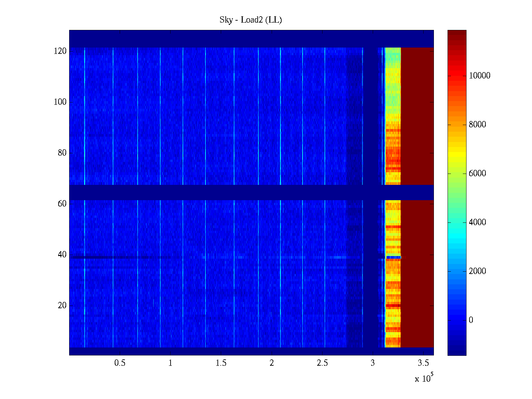The width and height of the screenshot is (532, 399).
Task: Select the colorbar tick label 6000
Action: [477, 174]
